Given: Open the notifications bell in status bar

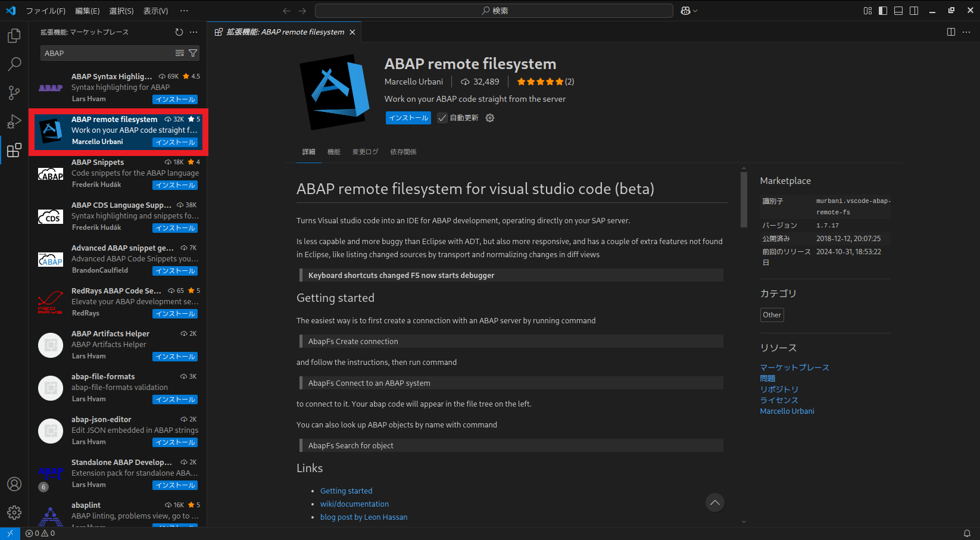Looking at the screenshot, I should [966, 533].
